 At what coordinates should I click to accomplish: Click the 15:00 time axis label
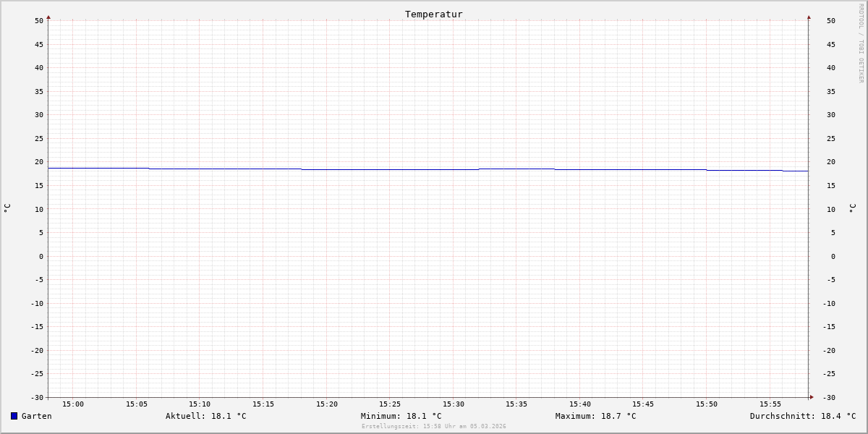tap(73, 404)
